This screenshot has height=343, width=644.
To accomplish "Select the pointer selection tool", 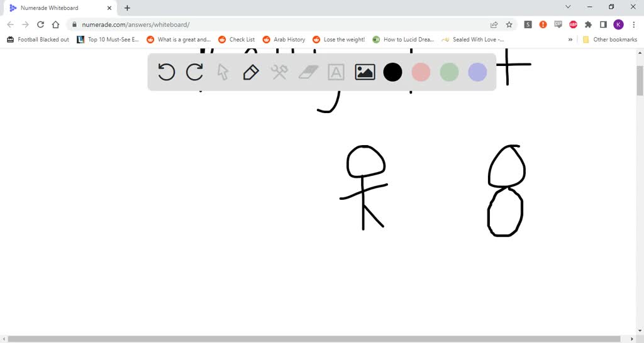I will pyautogui.click(x=223, y=72).
